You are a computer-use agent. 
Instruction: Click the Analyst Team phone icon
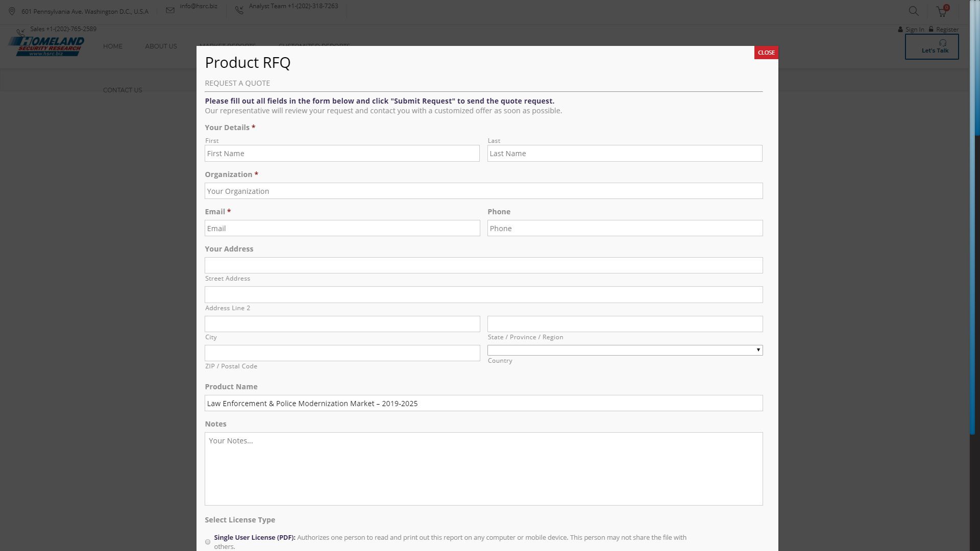coord(239,10)
